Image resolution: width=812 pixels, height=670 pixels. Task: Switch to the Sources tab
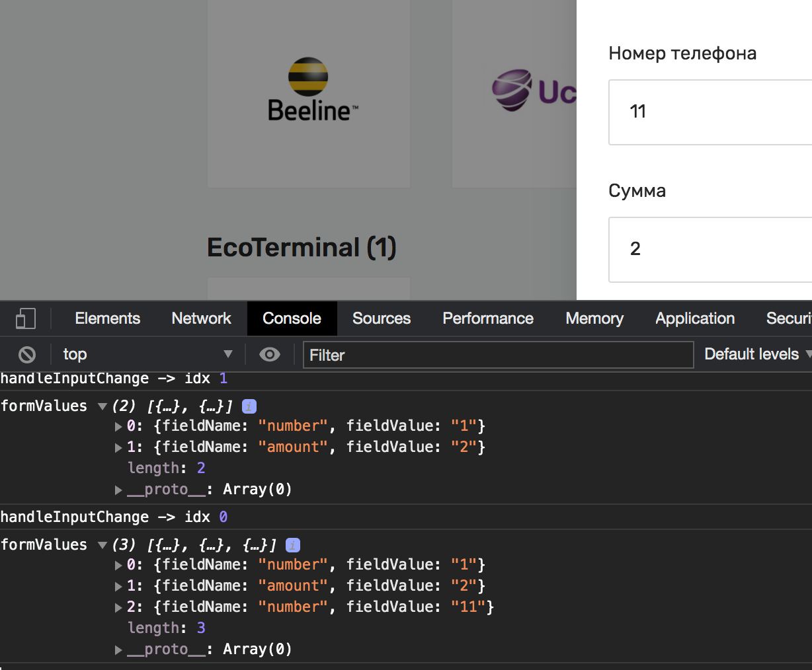pos(382,318)
